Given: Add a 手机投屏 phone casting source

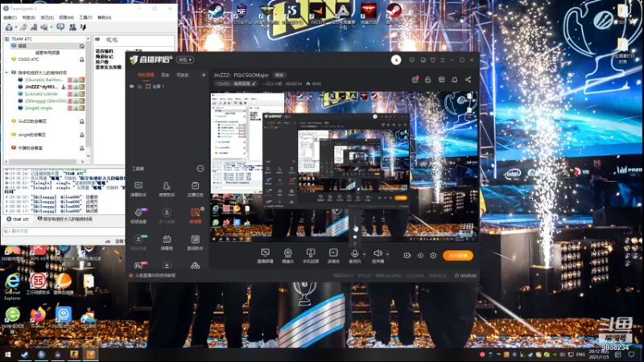Looking at the screenshot, I should tap(311, 256).
